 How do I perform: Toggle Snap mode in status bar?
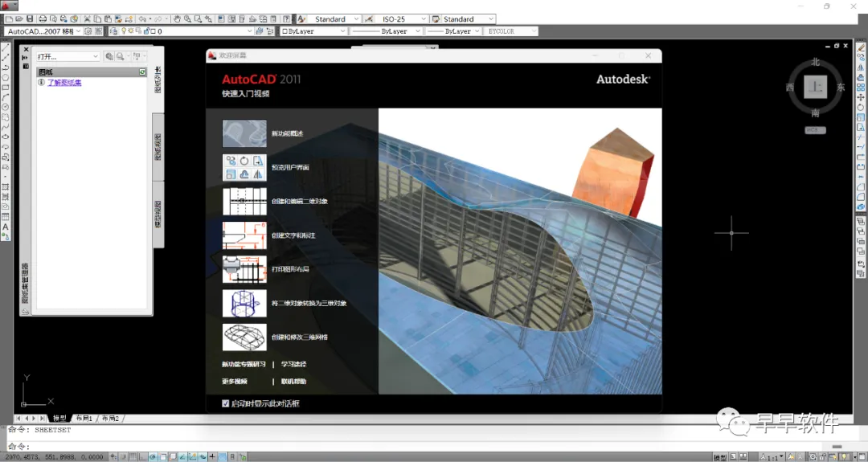click(x=124, y=457)
